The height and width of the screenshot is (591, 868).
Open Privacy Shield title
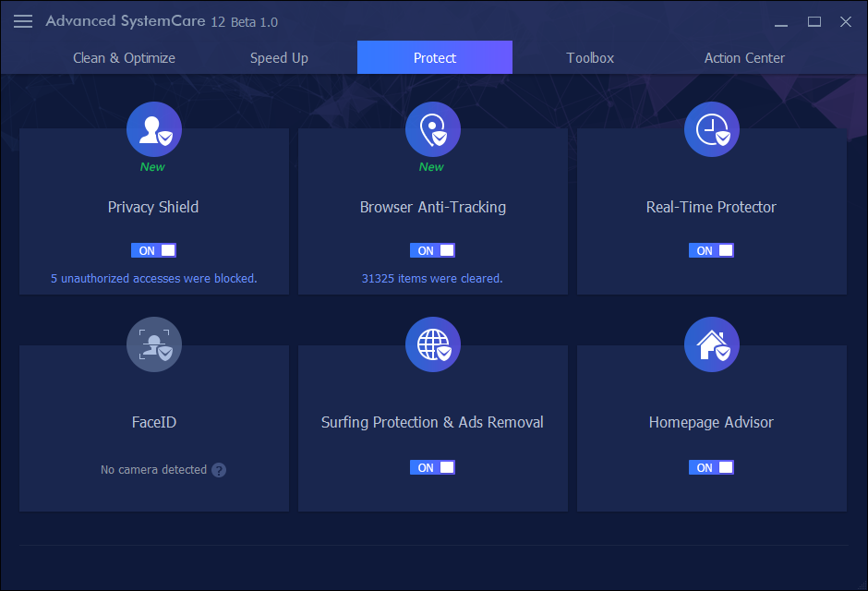coord(153,208)
